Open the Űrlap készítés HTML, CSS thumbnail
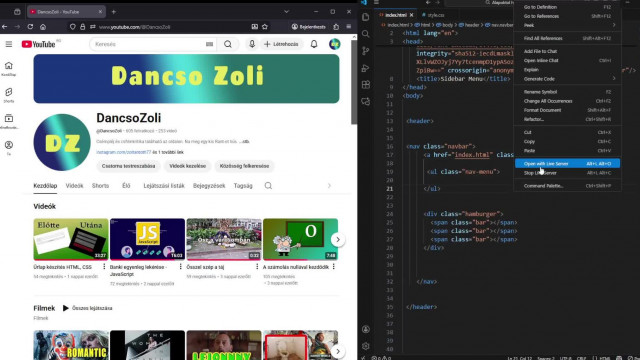This screenshot has width=640, height=360. pos(71,239)
